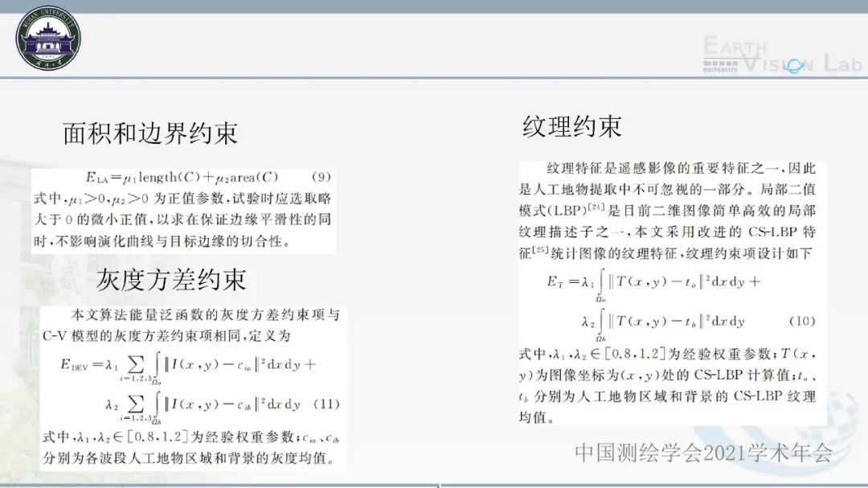
Task: Click the equation number (9)
Action: pos(318,177)
